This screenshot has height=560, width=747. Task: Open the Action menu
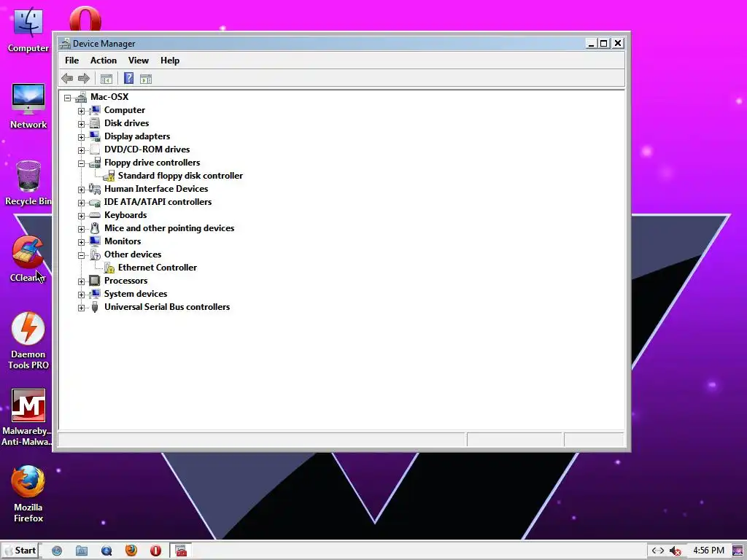(x=104, y=61)
